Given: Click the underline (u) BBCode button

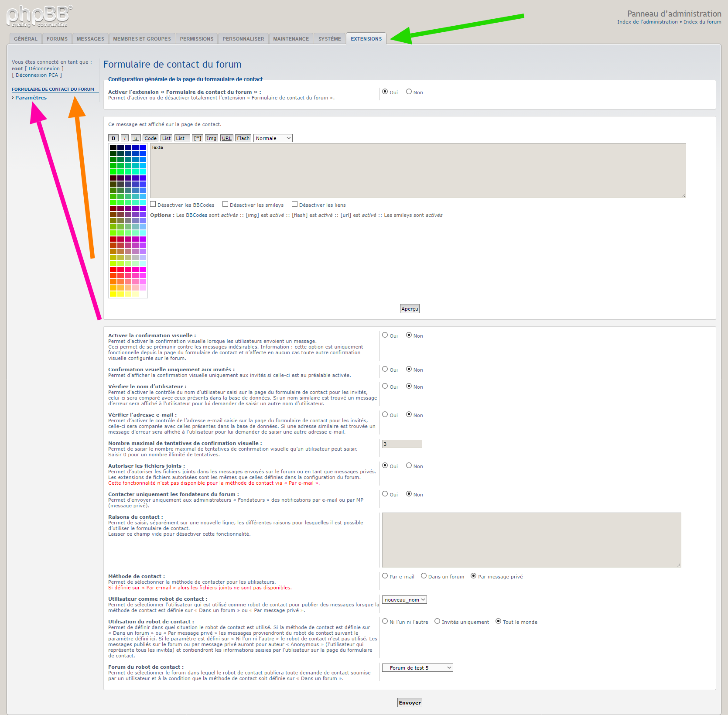Looking at the screenshot, I should point(136,138).
